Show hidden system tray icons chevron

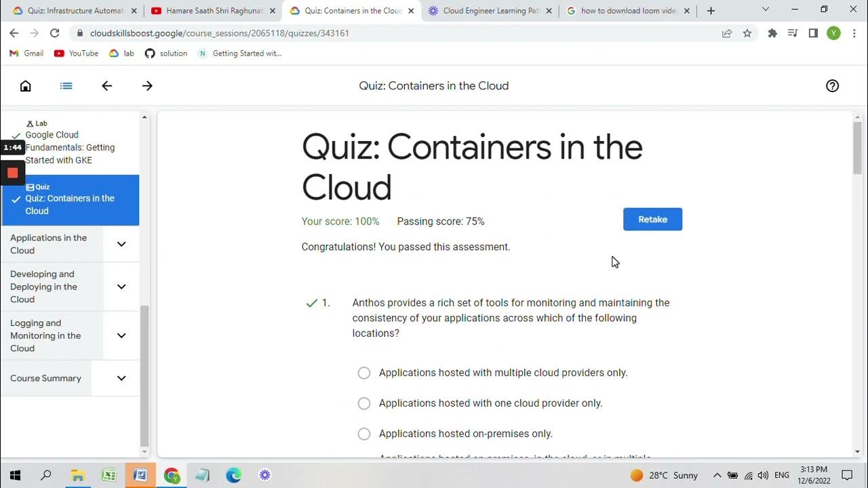717,476
